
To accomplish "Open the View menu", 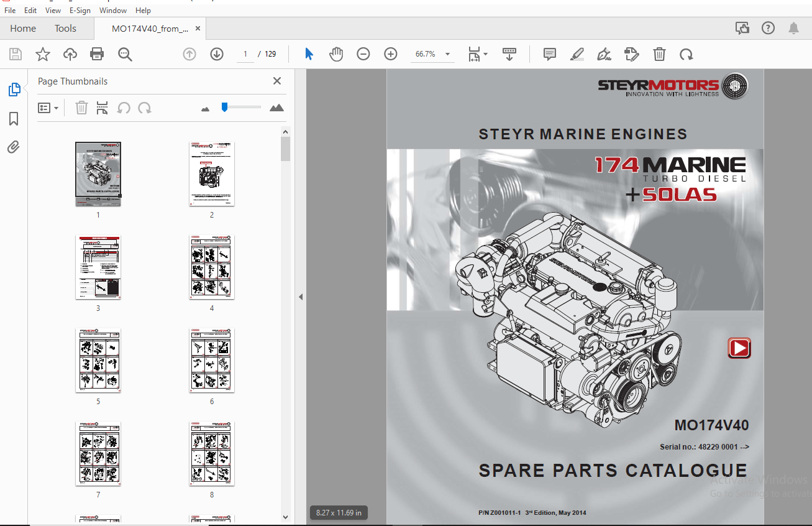I will (53, 11).
